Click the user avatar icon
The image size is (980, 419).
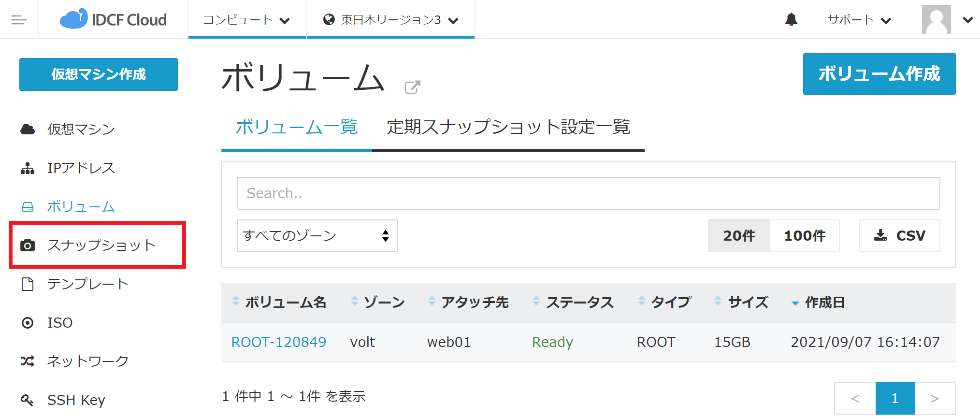936,20
